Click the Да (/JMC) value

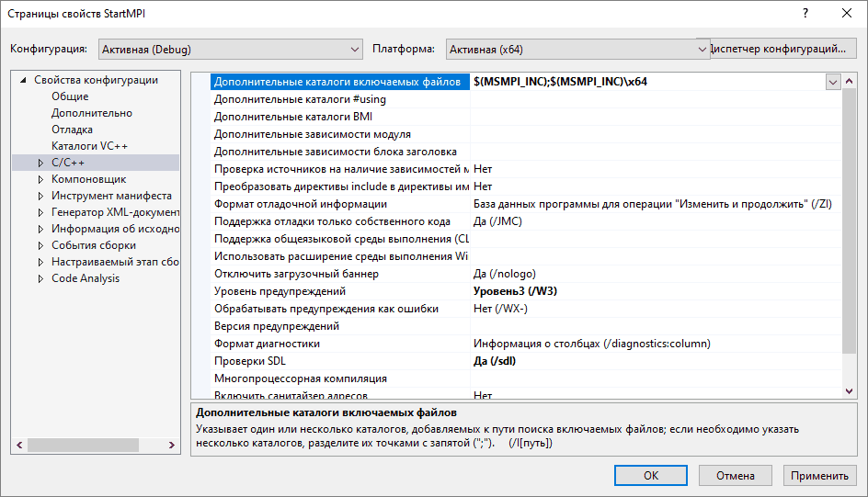pyautogui.click(x=497, y=221)
